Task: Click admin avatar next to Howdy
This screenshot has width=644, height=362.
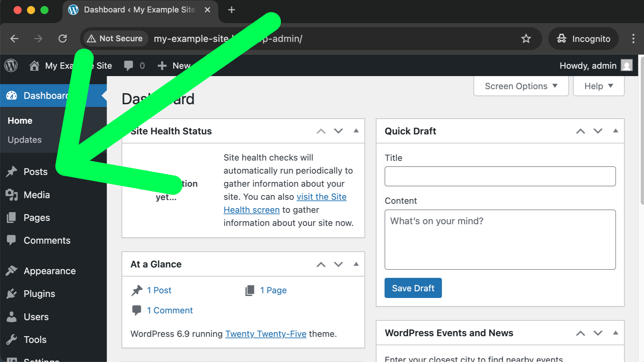Action: [626, 65]
